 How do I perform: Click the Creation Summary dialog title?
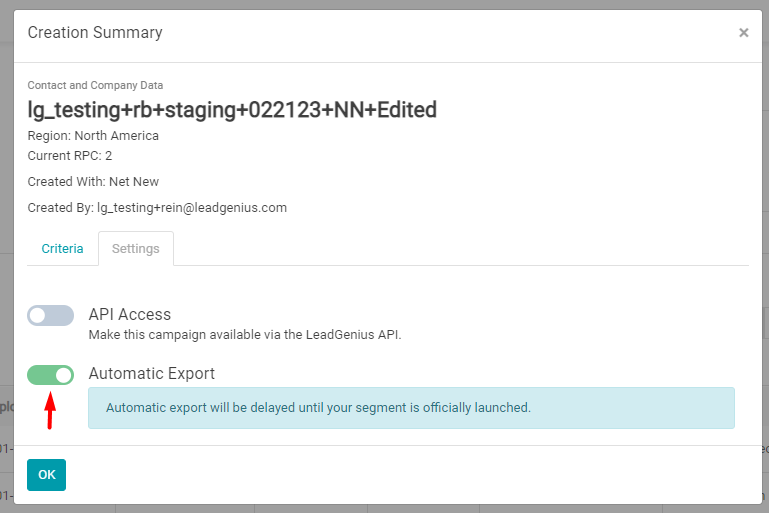pyautogui.click(x=95, y=32)
